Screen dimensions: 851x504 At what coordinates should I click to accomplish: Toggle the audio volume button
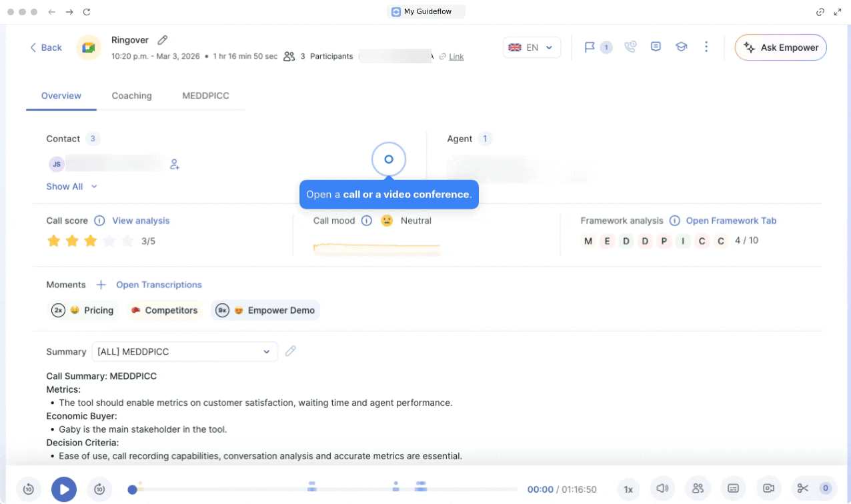[662, 489]
